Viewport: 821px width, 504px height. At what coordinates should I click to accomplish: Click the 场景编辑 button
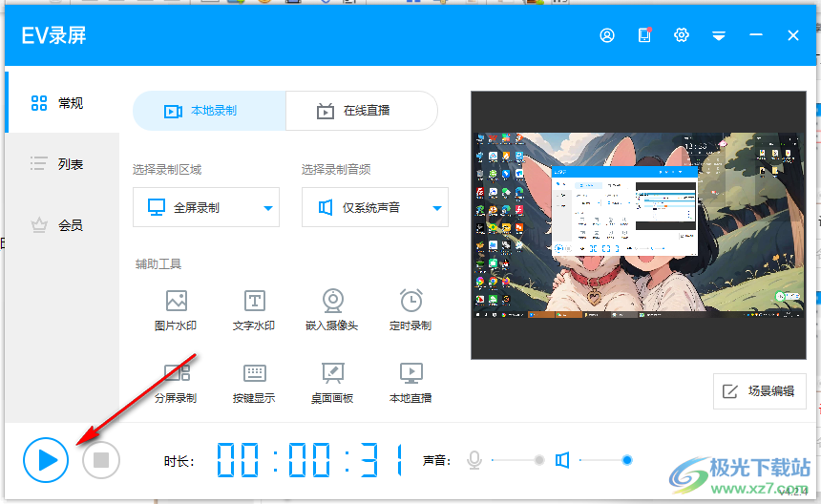759,391
